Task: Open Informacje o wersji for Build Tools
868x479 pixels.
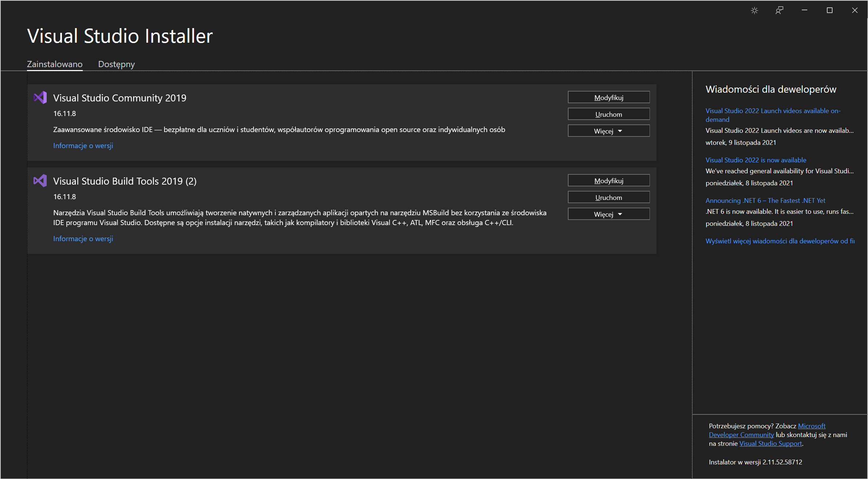Action: coord(83,239)
